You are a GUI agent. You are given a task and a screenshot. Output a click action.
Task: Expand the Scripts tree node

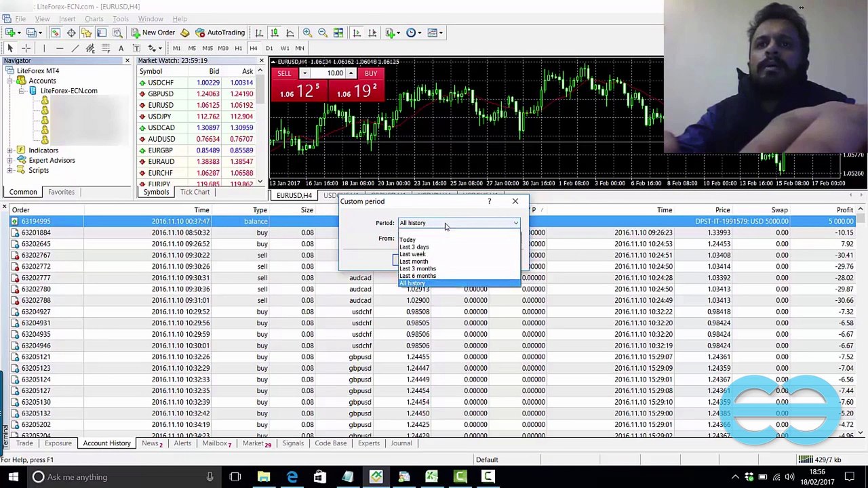pos(10,170)
